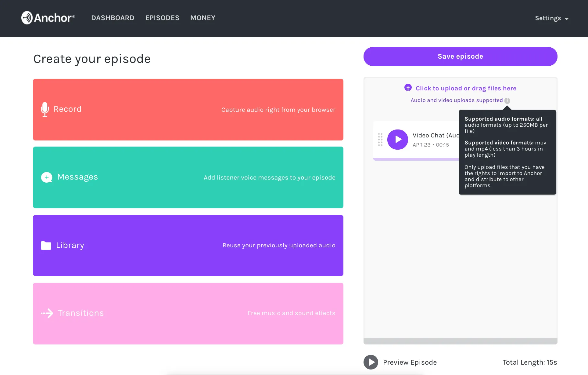This screenshot has width=588, height=375.
Task: Open the Episodes menu item
Action: click(x=162, y=18)
